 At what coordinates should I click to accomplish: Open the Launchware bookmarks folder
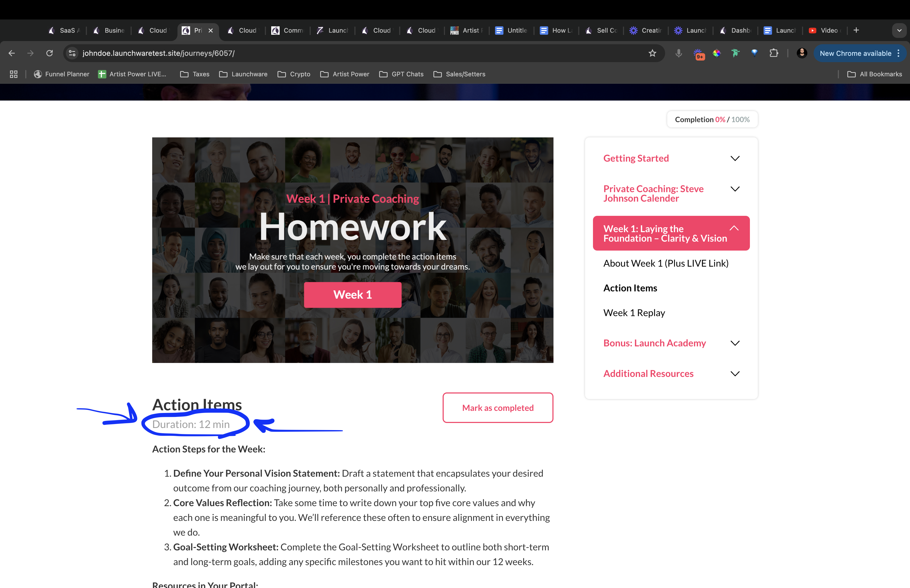243,74
